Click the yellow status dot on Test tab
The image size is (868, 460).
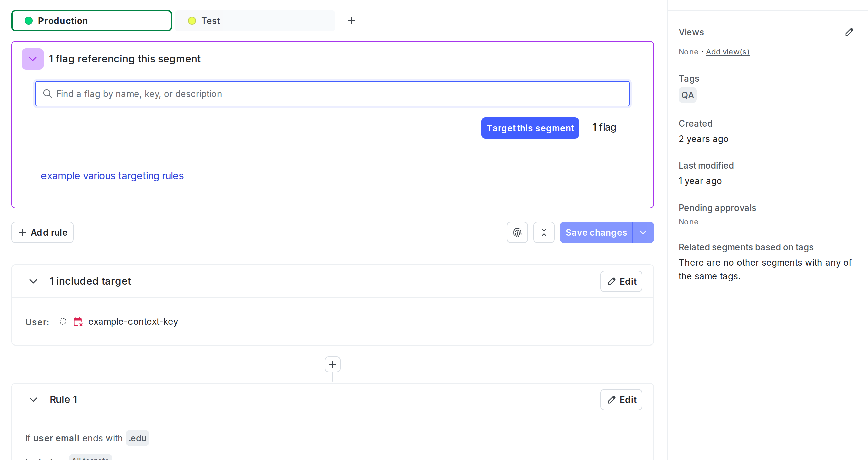click(192, 20)
